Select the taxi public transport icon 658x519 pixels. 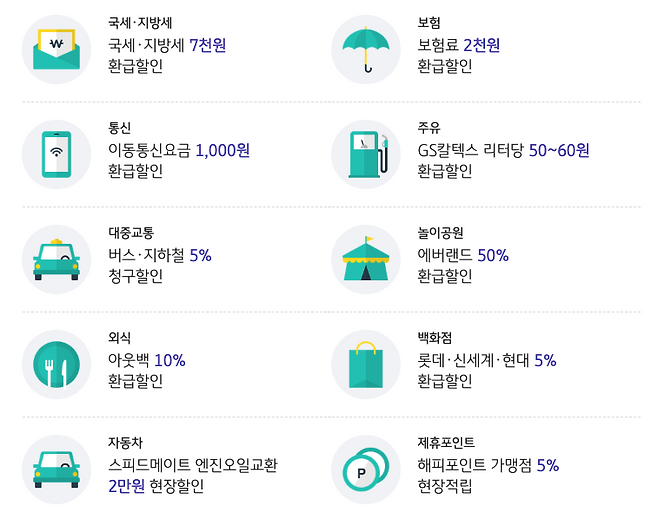pos(56,259)
